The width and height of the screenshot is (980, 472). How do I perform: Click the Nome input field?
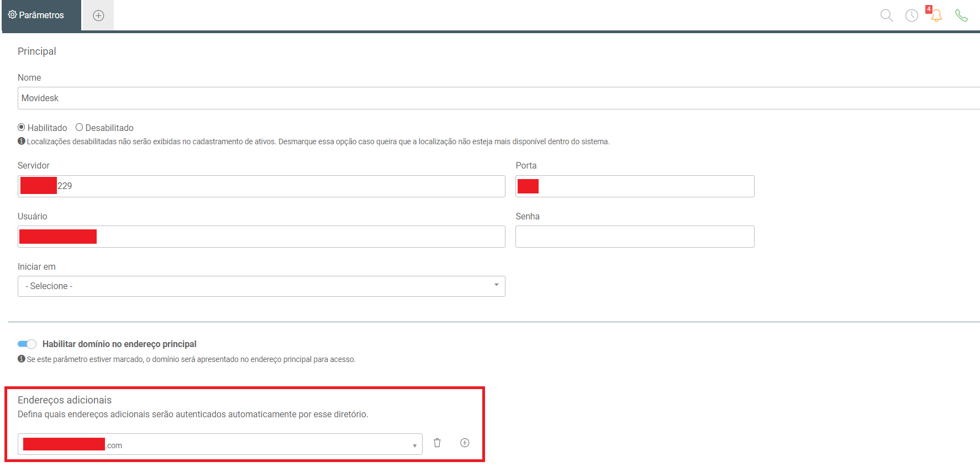499,98
